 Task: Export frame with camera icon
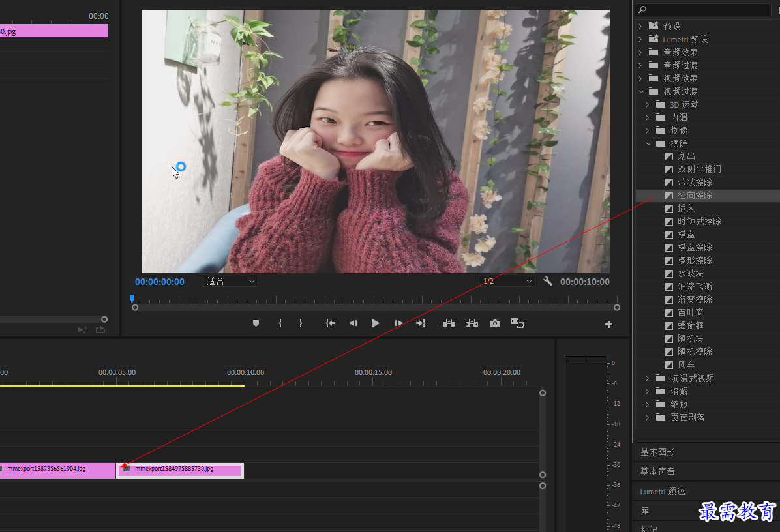495,323
